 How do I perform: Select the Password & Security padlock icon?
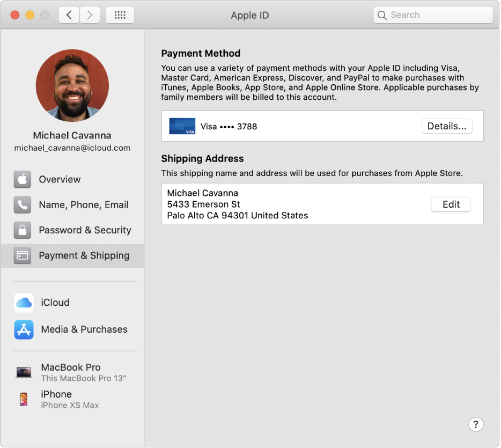(23, 230)
